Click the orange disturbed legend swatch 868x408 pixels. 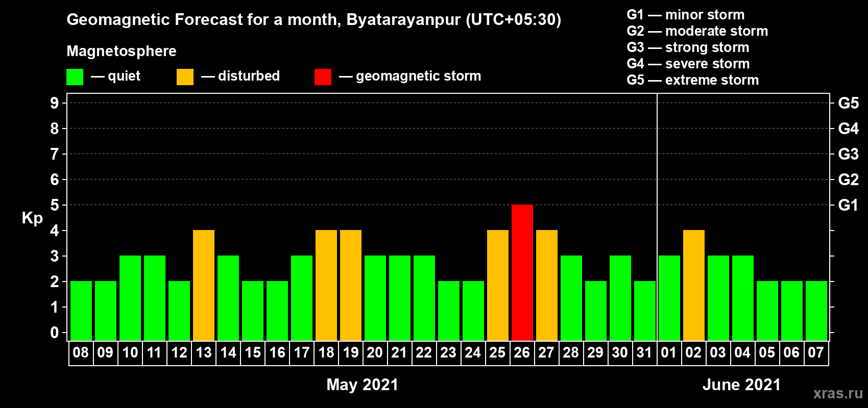pyautogui.click(x=185, y=77)
